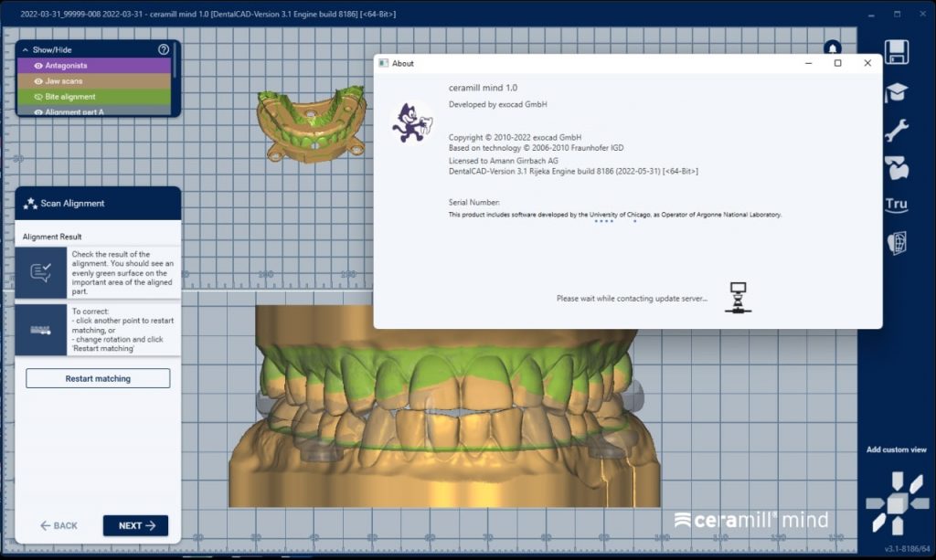Click the teeth articulator icon in sidebar
This screenshot has height=560, width=936.
[x=897, y=168]
